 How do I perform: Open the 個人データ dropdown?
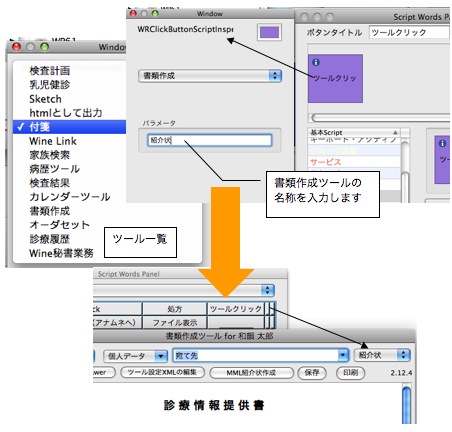click(x=135, y=356)
